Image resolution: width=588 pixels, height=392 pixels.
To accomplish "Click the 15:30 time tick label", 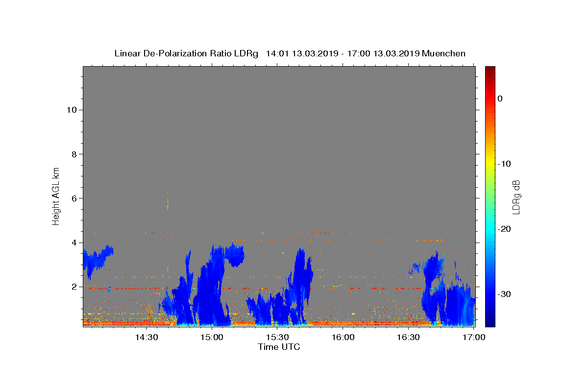I will [277, 337].
